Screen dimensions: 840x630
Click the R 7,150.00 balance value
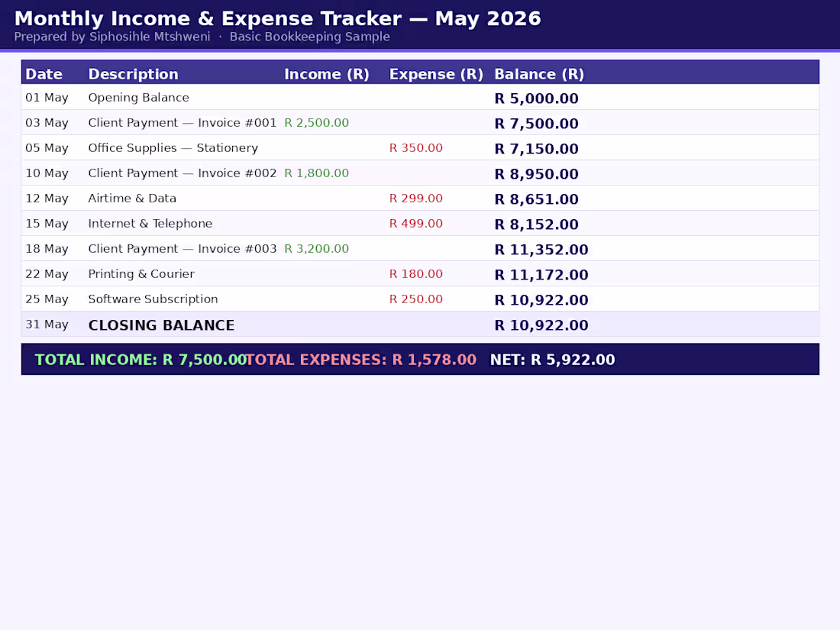coord(536,149)
